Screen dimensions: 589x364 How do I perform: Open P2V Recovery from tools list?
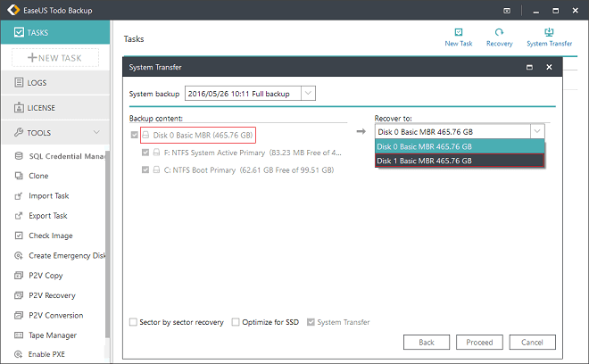tap(53, 295)
